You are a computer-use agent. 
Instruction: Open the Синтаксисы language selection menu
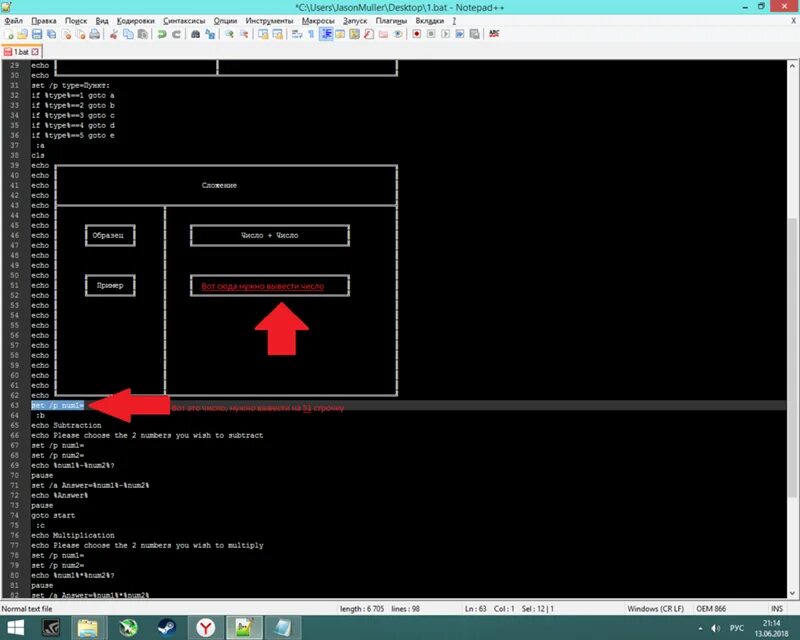coord(183,20)
